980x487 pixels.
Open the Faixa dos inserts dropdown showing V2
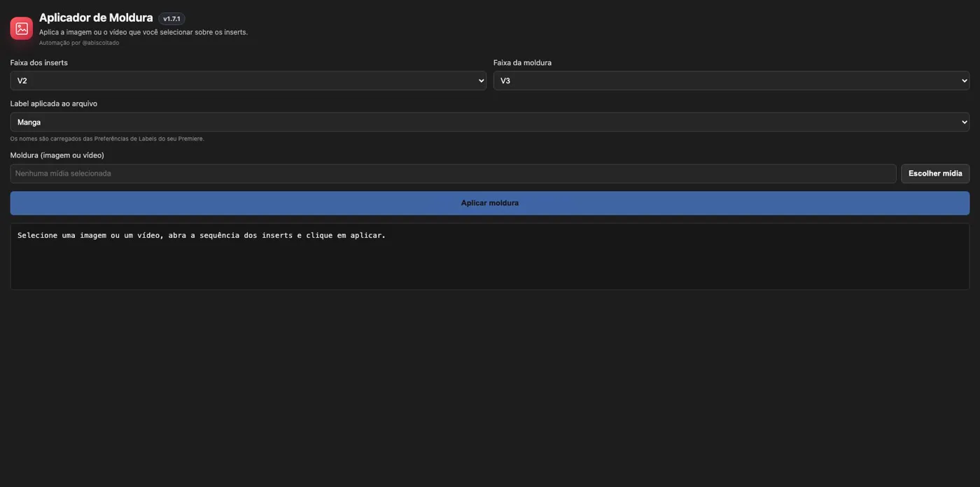coord(248,80)
